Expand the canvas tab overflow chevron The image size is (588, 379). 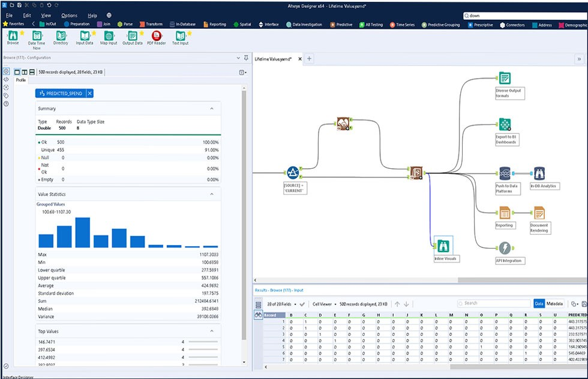[x=580, y=59]
